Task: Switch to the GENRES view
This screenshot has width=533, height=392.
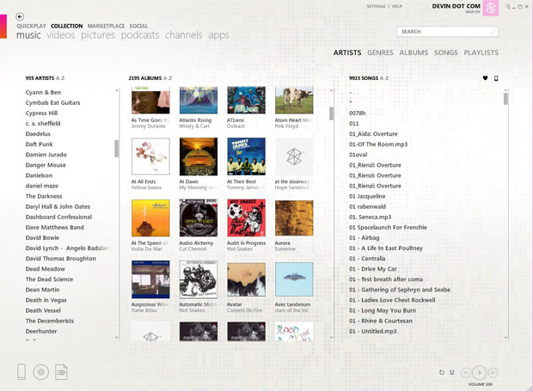Action: click(x=380, y=52)
